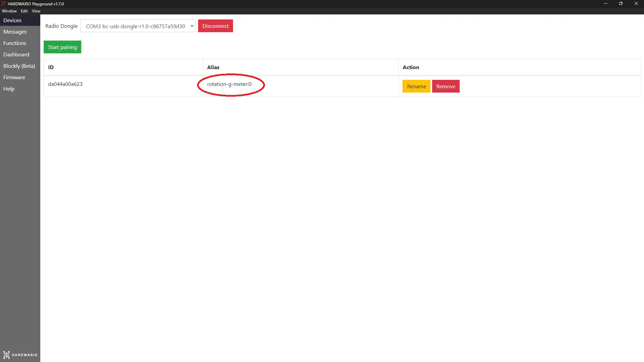
Task: Switch to the Dashboard section
Action: (20, 54)
